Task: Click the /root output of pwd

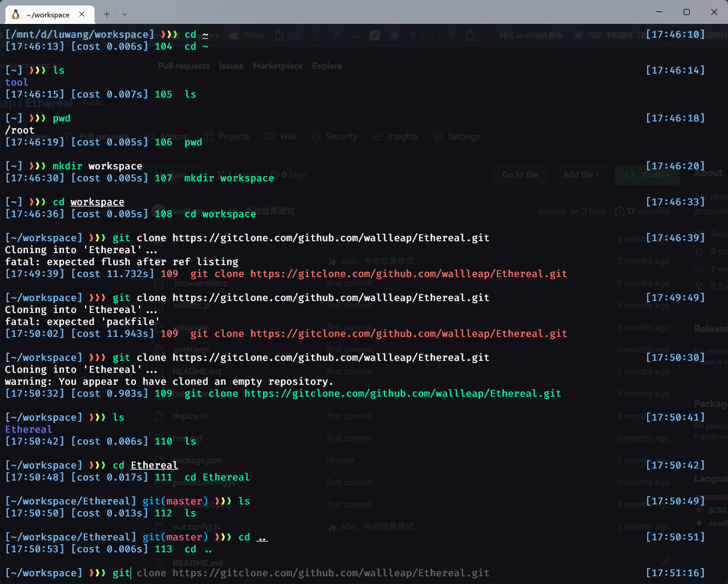Action: 20,130
